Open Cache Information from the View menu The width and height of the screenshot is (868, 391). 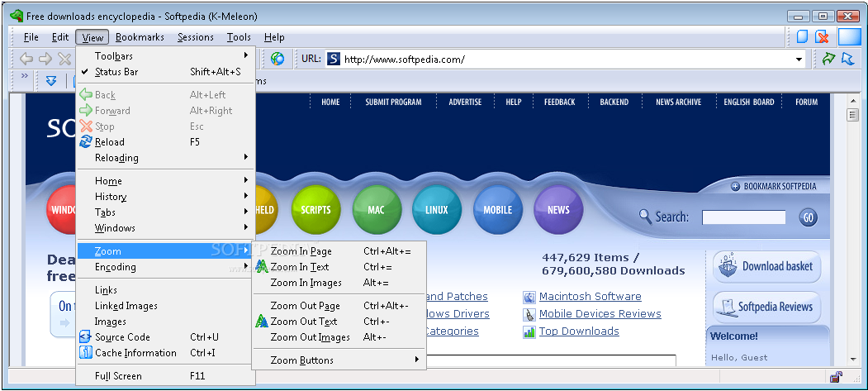point(165,353)
